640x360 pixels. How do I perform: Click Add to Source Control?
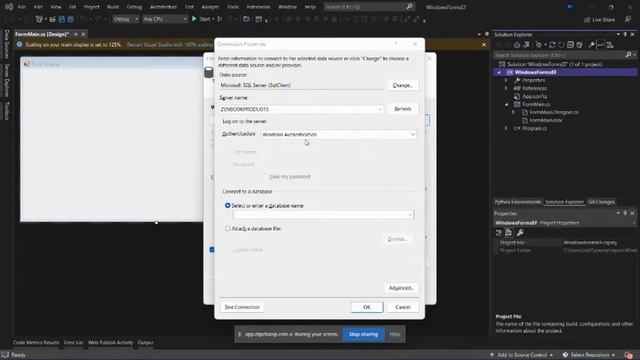point(521,355)
